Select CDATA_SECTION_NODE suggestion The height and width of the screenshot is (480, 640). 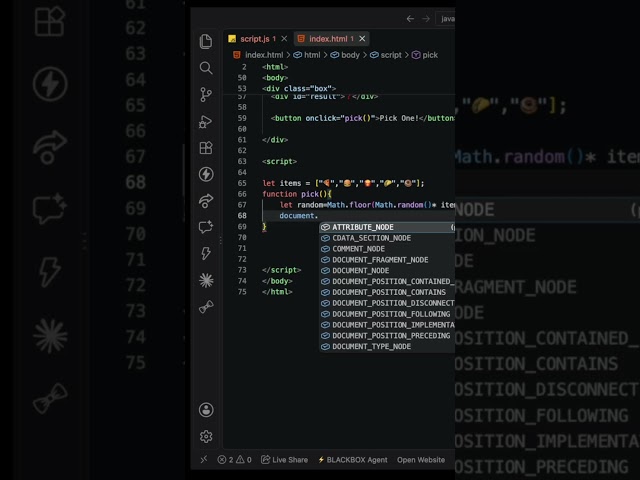pos(387,238)
